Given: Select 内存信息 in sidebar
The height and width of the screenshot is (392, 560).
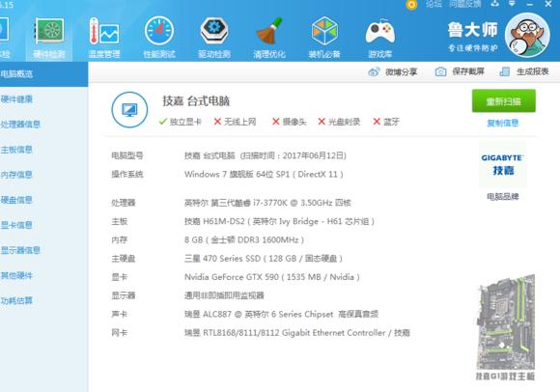Looking at the screenshot, I should point(16,175).
